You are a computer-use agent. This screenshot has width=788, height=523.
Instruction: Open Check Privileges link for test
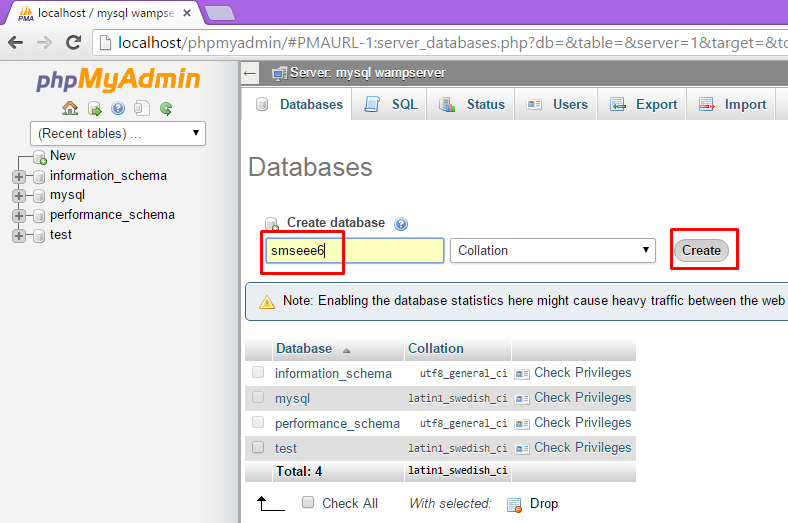pos(582,447)
